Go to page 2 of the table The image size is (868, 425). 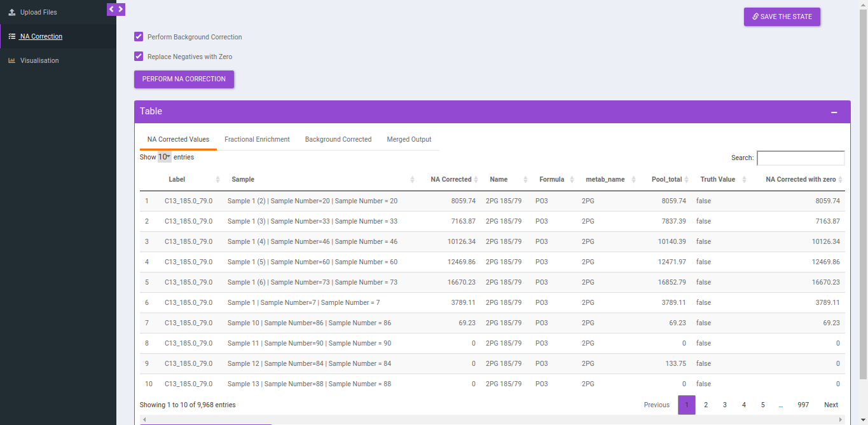[706, 405]
